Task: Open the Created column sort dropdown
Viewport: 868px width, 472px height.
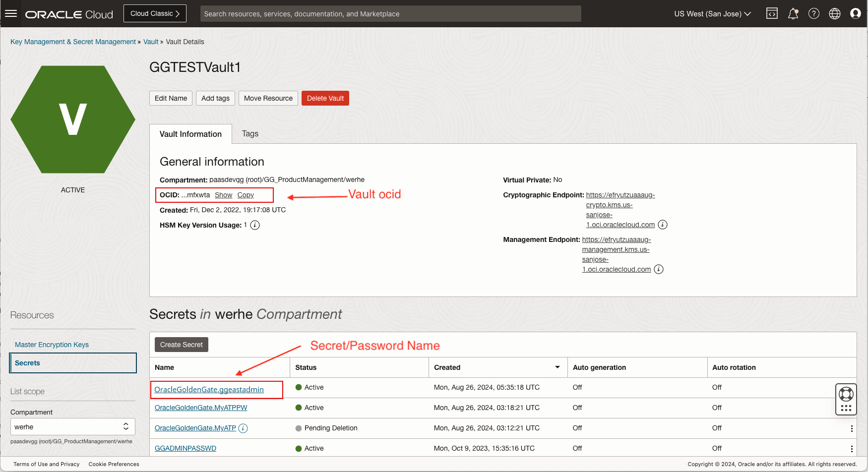Action: pos(557,367)
